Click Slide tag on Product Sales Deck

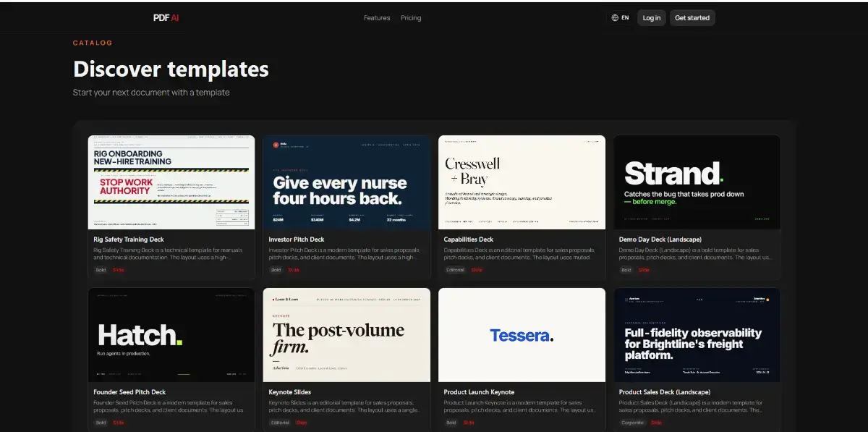[656, 423]
